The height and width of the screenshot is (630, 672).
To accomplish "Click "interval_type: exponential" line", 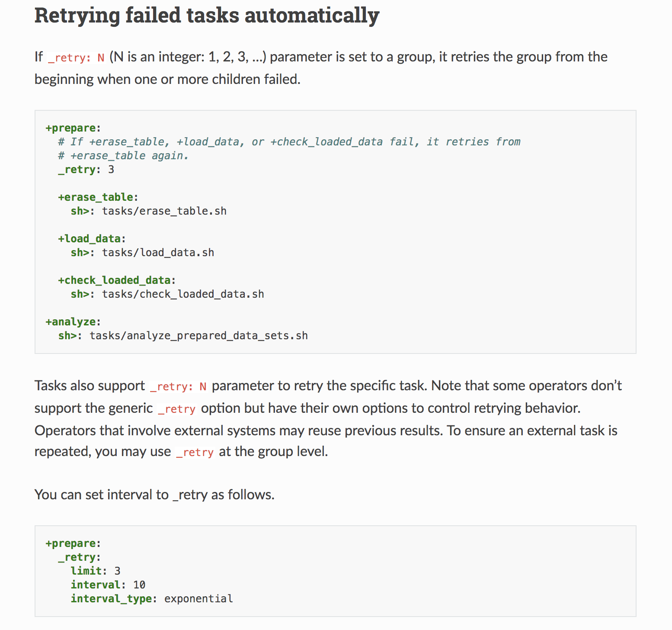I will coord(152,599).
